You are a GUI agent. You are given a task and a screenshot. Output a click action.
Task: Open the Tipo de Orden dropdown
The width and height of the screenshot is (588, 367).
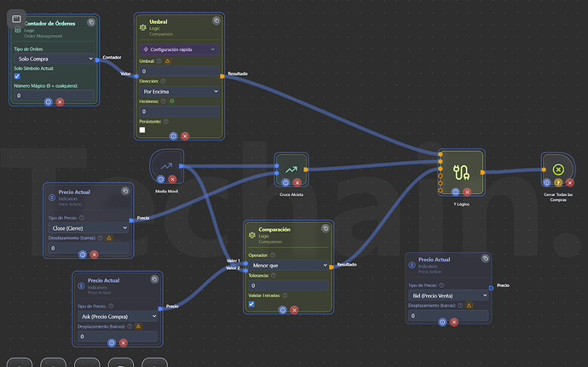point(55,59)
